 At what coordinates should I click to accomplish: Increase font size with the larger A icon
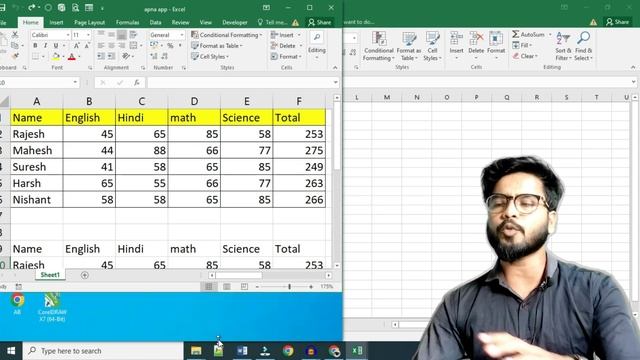coord(77,46)
